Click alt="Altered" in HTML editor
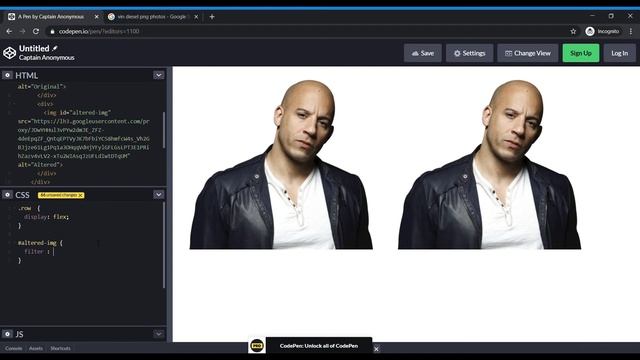 point(40,165)
